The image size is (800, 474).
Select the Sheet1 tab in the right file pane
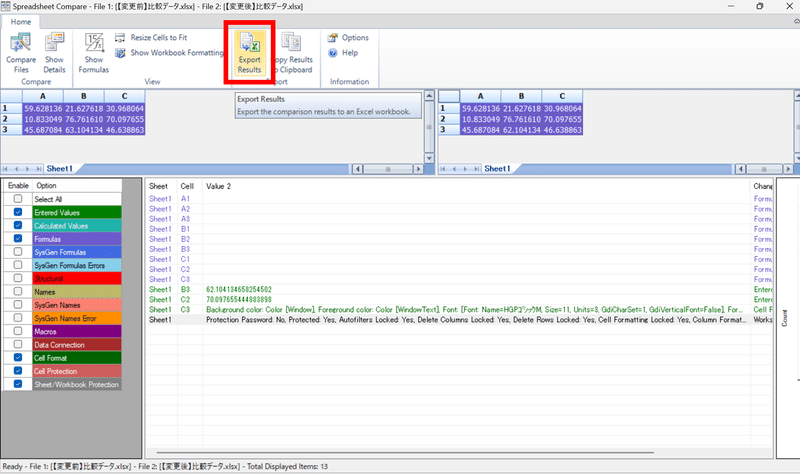pyautogui.click(x=497, y=168)
